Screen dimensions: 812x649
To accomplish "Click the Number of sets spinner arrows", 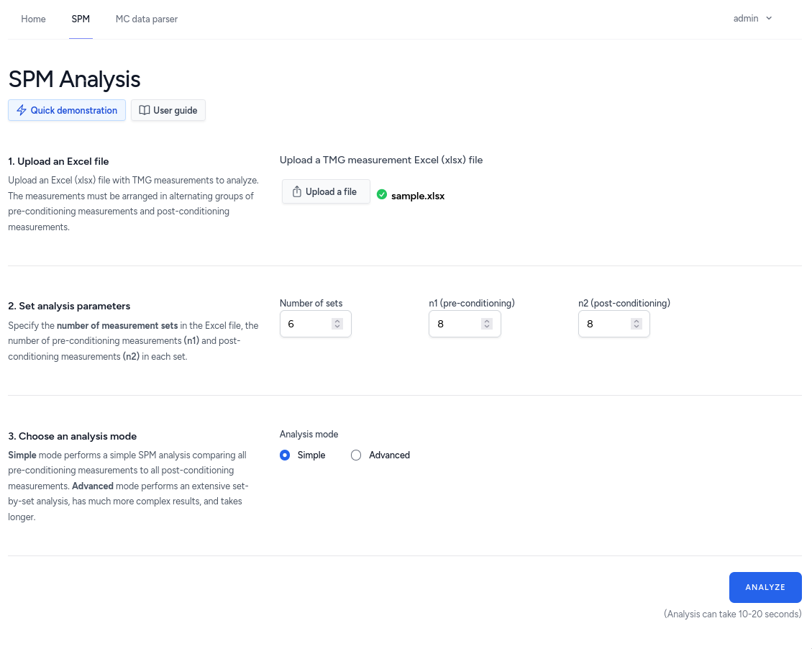I will pyautogui.click(x=337, y=324).
